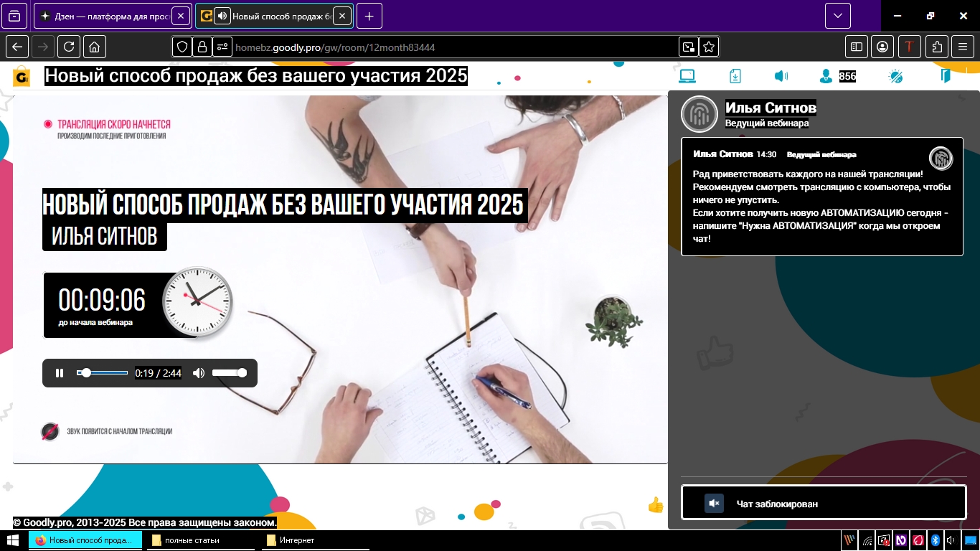Viewport: 980px width, 551px height.
Task: Click the show desktop tray icon
Action: pyautogui.click(x=971, y=540)
